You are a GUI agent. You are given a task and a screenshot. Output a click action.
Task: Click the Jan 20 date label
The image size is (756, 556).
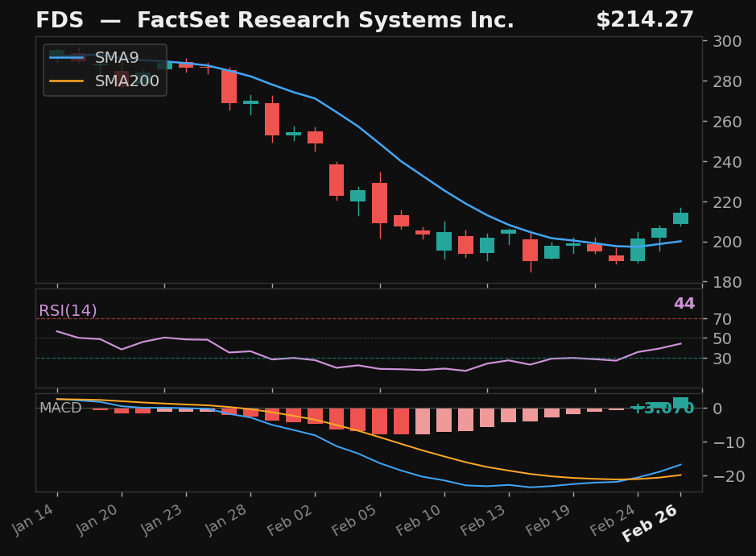click(x=97, y=519)
